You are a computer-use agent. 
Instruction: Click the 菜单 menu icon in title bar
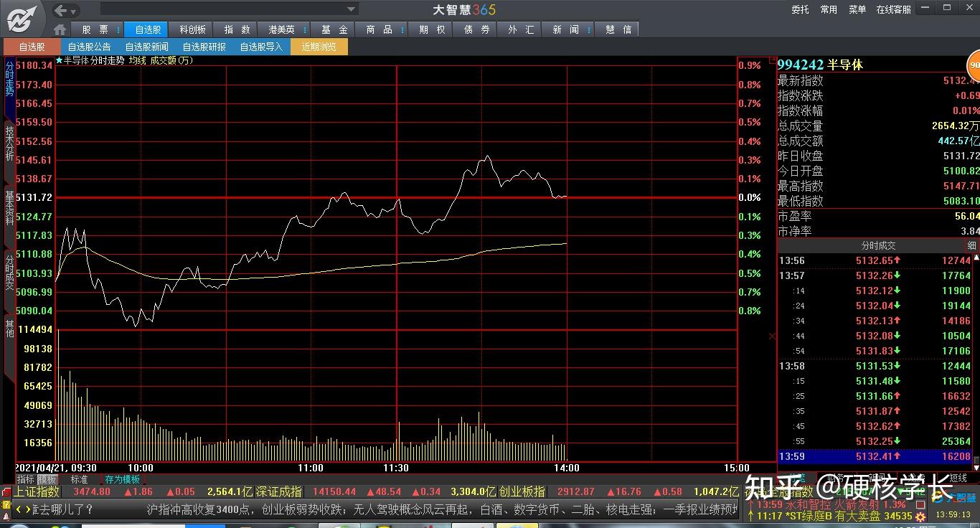pos(857,10)
